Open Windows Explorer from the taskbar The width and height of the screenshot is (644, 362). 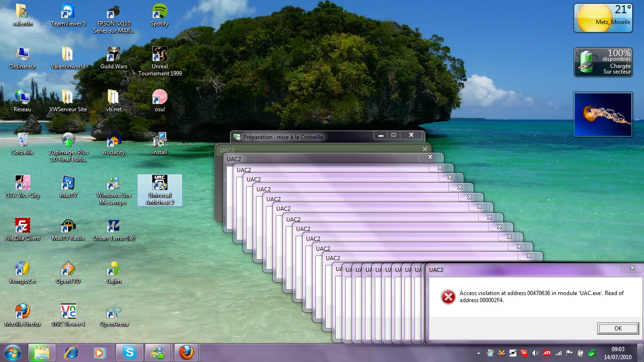click(x=42, y=353)
